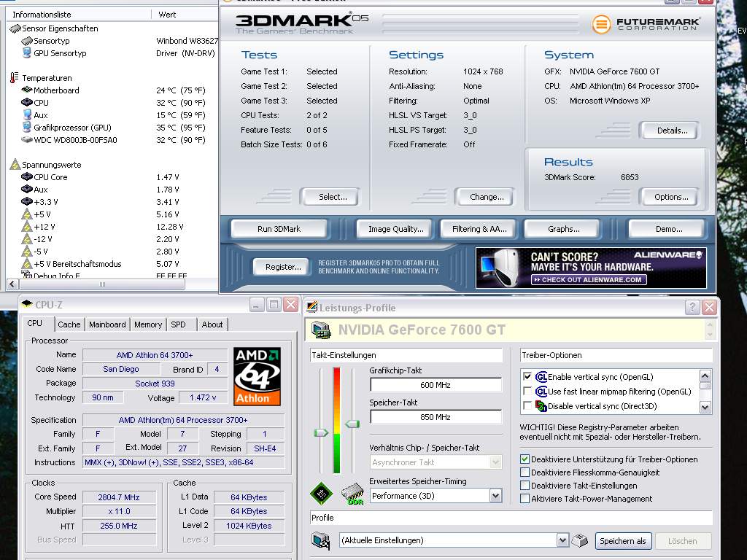Click Speichern als button
747x560 pixels.
tap(623, 540)
